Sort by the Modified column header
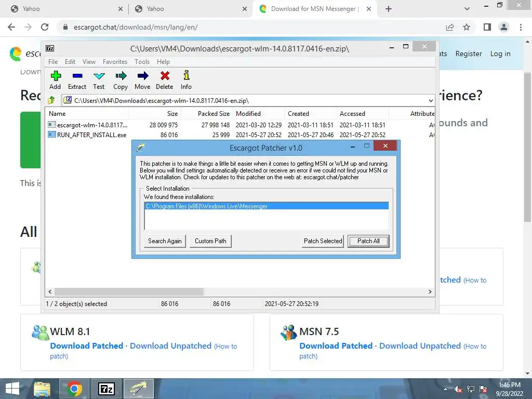The image size is (532, 399). (259, 114)
